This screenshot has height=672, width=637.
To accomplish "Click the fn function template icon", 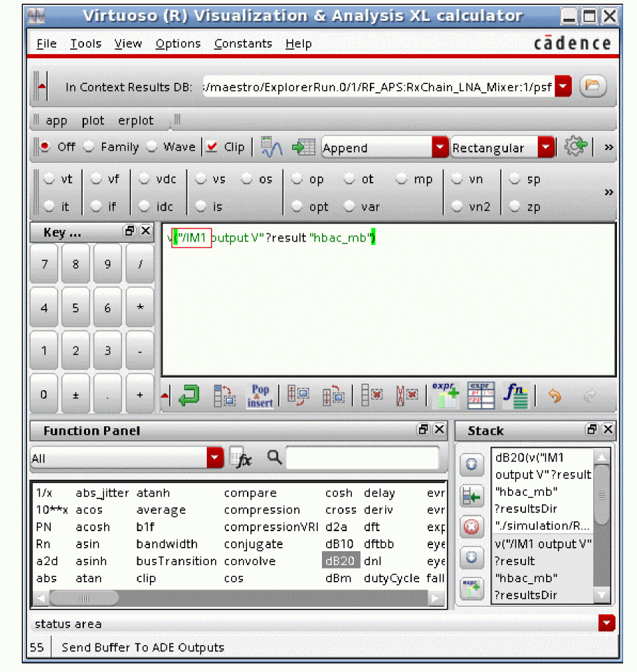I will (x=516, y=395).
